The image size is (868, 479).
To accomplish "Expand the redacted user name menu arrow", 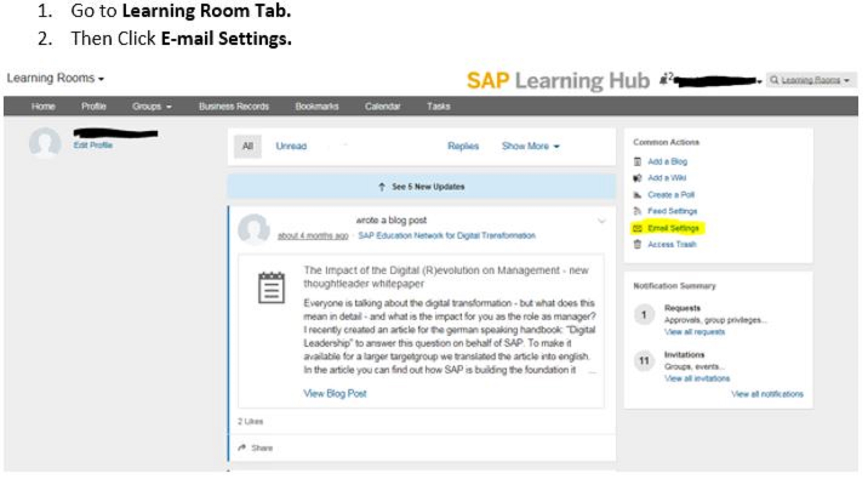I will click(759, 82).
